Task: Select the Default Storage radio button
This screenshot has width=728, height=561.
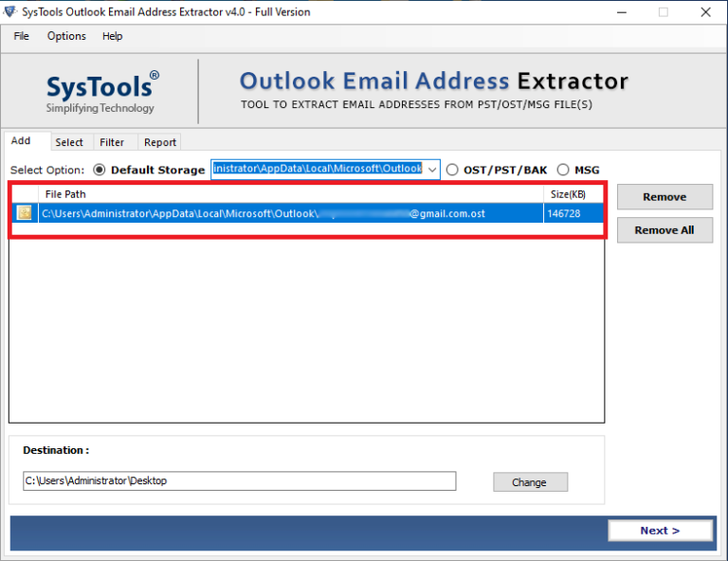Action: coord(99,170)
